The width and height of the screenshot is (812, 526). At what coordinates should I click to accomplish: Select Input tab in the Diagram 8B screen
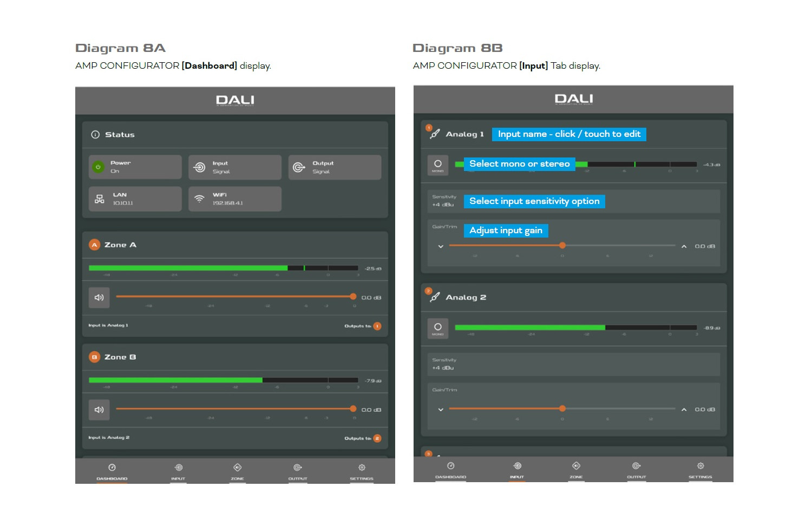click(x=517, y=470)
